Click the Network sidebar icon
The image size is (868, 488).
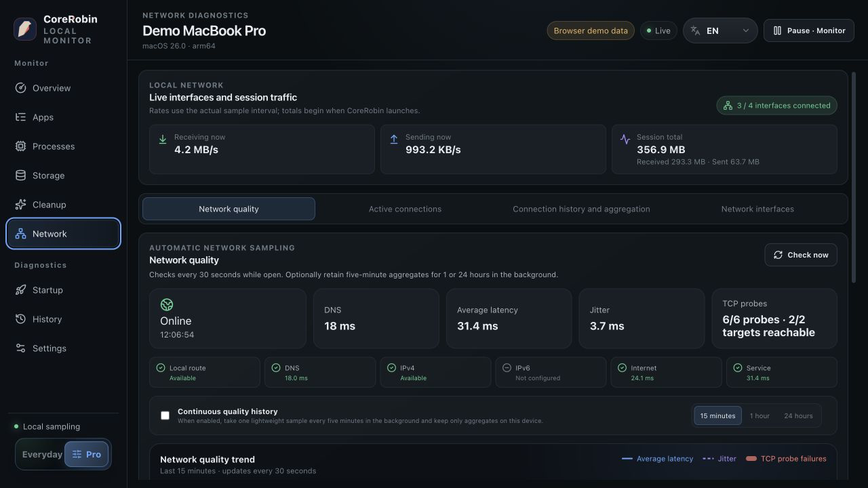point(20,234)
